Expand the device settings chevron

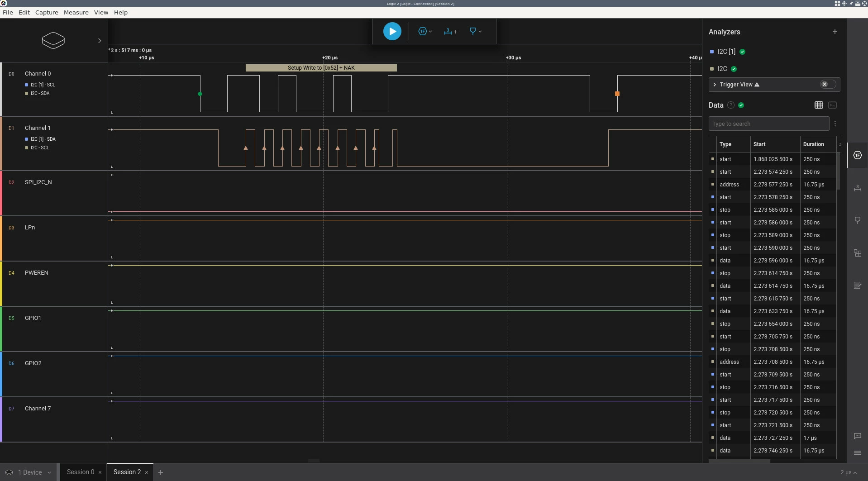point(100,41)
